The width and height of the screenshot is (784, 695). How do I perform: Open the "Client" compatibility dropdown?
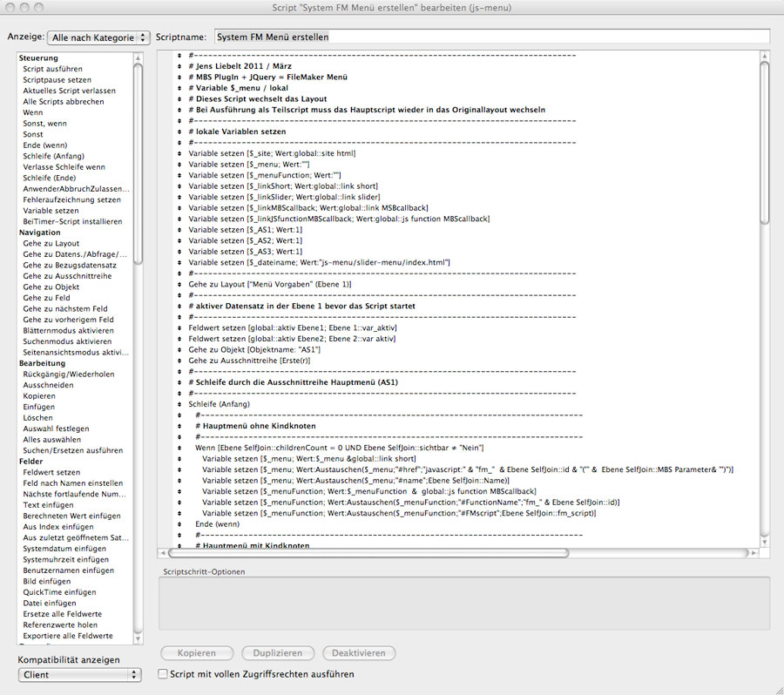click(79, 675)
